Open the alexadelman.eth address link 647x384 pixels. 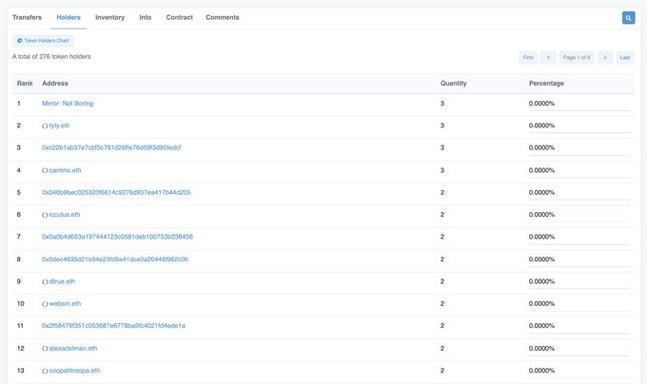(x=73, y=348)
